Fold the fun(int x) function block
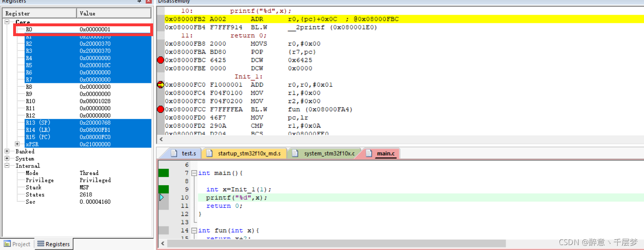Viewport: 644px width, 250px height. 194,231
